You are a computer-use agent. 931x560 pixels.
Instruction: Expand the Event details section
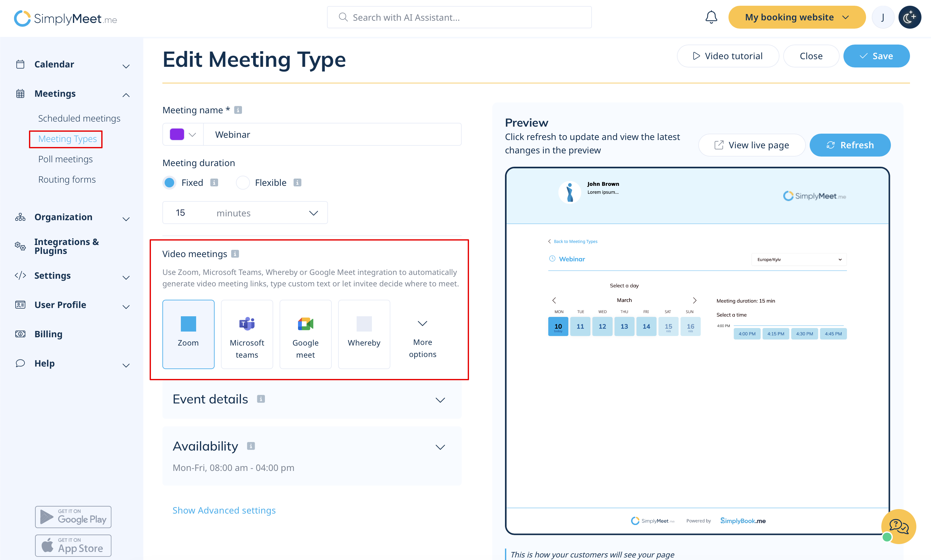pyautogui.click(x=440, y=400)
